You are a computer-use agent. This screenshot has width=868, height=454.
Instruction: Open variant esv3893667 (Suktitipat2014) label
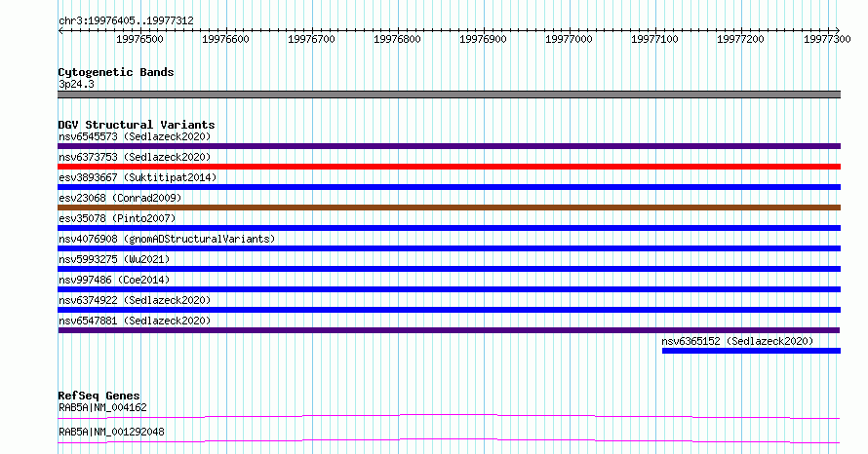[138, 177]
